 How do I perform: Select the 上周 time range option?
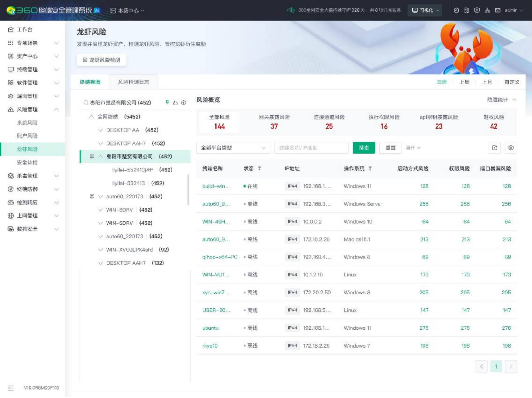(x=464, y=82)
